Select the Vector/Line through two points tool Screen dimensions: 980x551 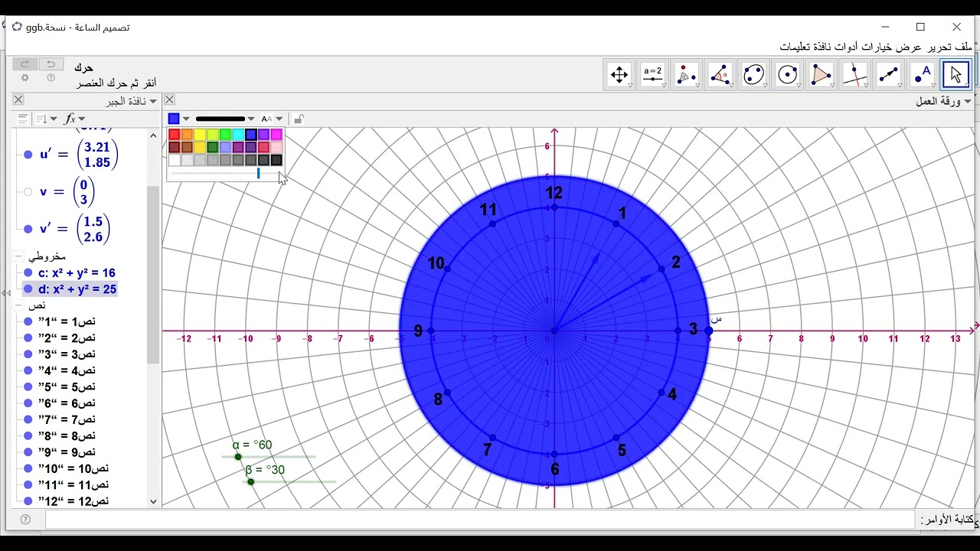888,74
